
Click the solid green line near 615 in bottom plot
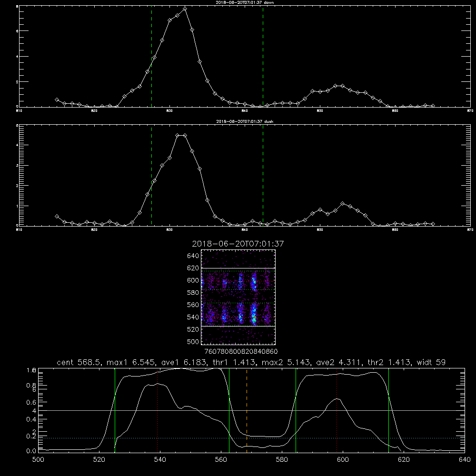[388, 410]
